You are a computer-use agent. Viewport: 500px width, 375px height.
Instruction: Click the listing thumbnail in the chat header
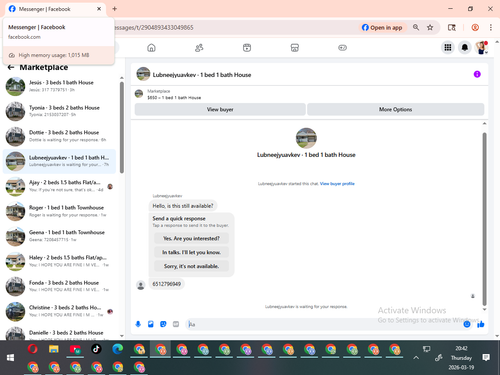tap(143, 74)
